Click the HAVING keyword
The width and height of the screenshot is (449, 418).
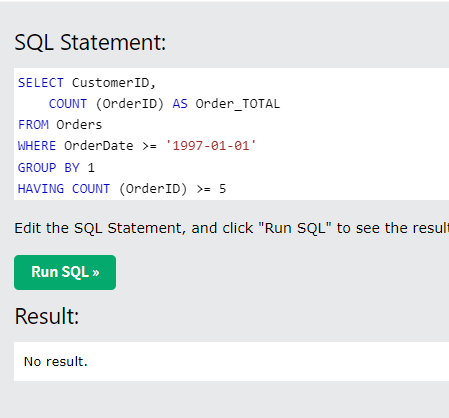click(x=41, y=189)
